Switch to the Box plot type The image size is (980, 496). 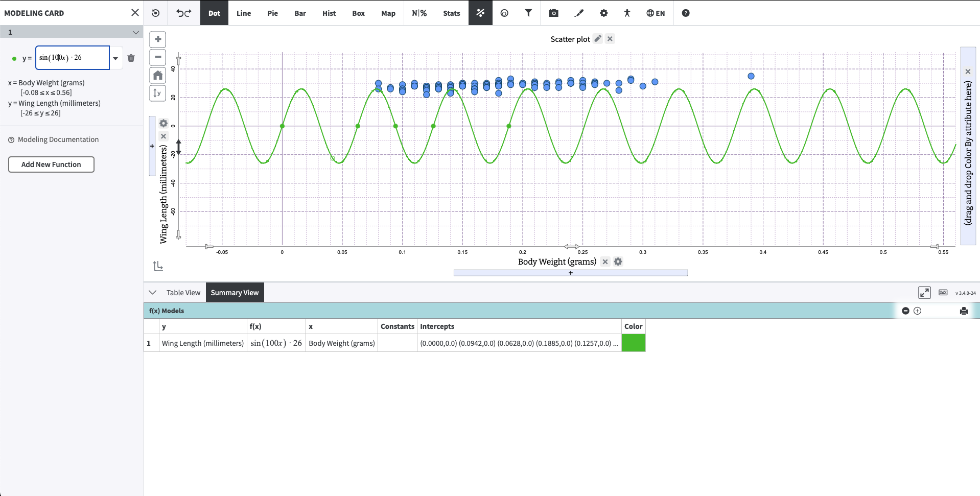358,13
